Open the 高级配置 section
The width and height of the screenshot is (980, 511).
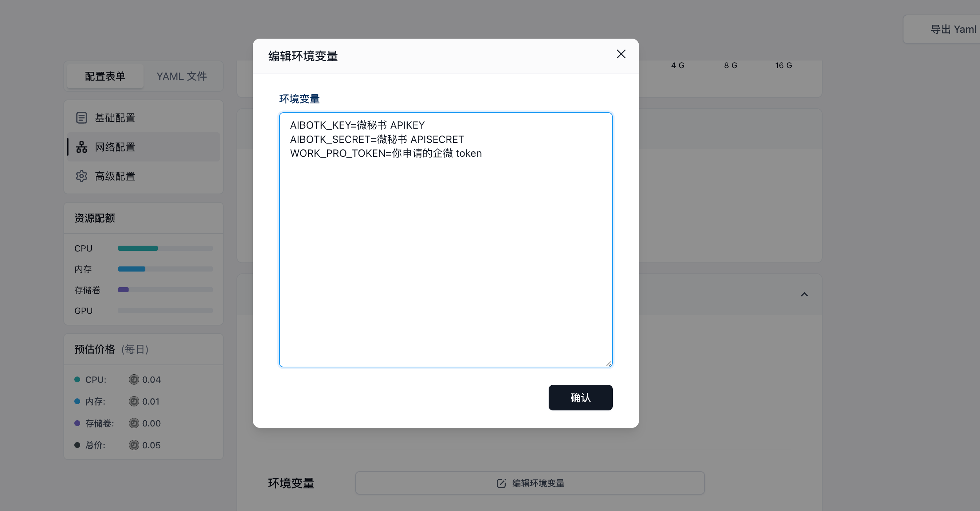[x=115, y=176]
